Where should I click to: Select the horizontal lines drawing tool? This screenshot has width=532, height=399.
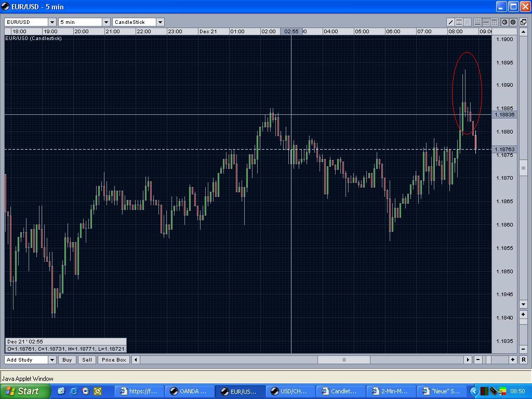point(459,22)
